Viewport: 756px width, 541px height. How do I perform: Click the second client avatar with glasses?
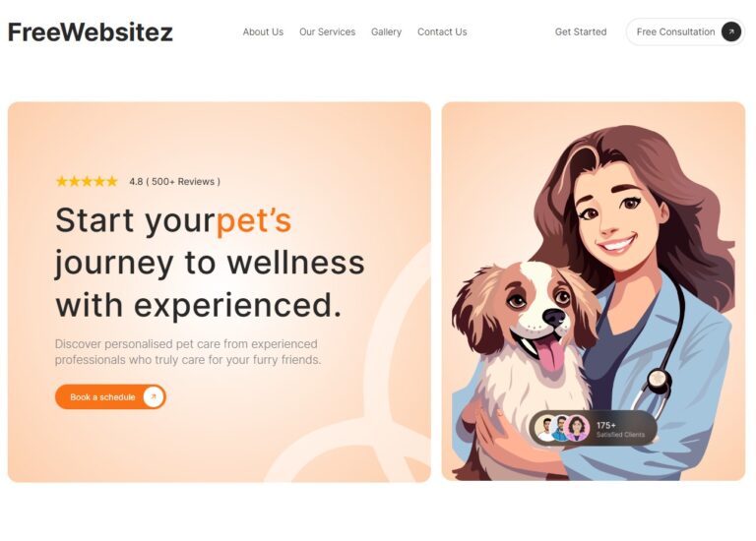pos(561,428)
